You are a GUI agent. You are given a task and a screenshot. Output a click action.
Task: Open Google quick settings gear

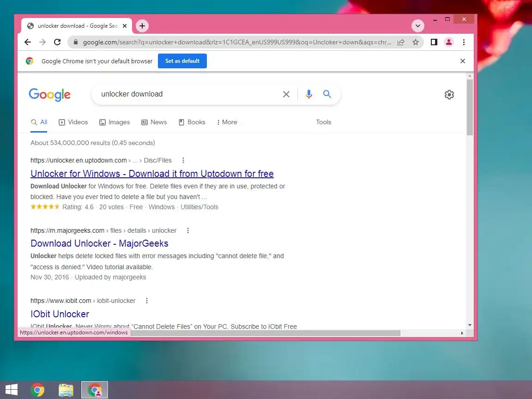(x=449, y=95)
